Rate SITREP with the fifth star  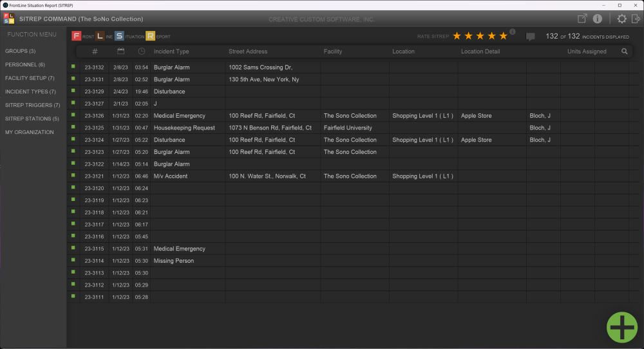[504, 36]
